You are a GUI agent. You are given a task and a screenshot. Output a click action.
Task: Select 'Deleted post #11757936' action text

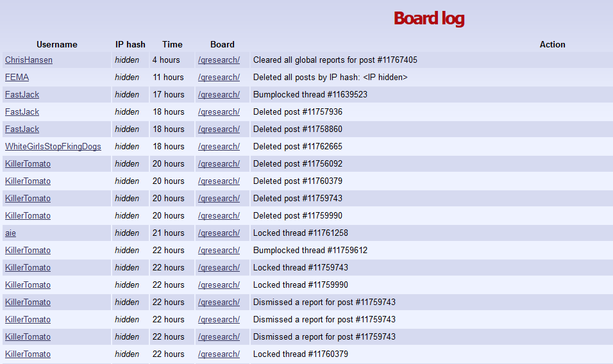point(298,112)
